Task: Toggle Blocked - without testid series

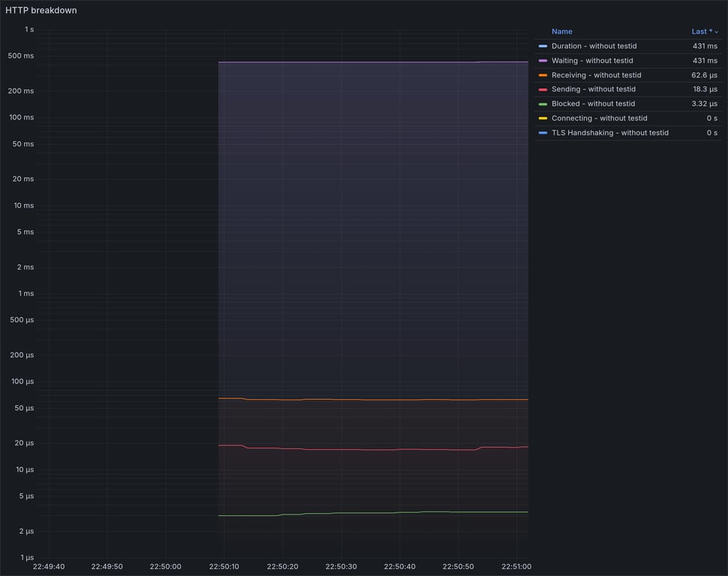Action: 593,103
